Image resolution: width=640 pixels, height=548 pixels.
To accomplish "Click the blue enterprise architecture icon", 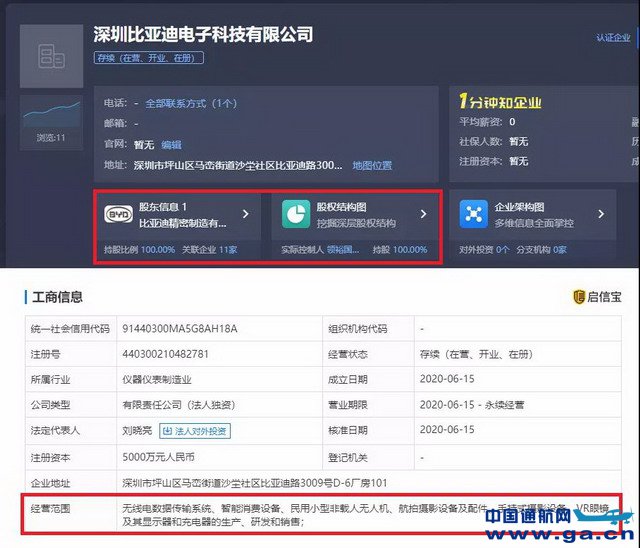I will point(472,214).
